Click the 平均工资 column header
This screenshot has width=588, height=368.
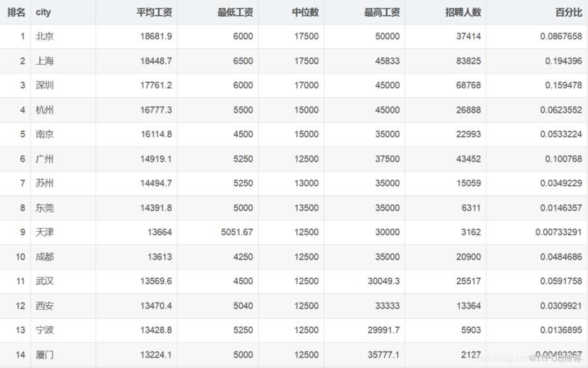tap(154, 13)
